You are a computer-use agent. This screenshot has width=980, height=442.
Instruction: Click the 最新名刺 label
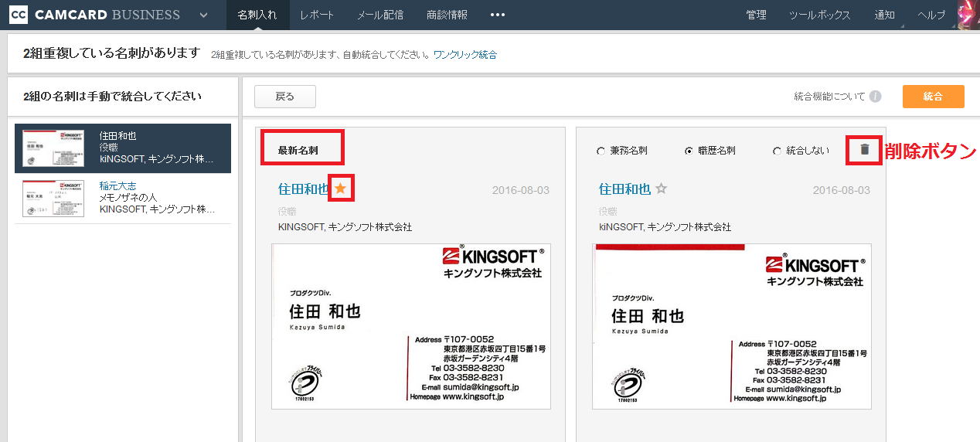click(x=298, y=150)
